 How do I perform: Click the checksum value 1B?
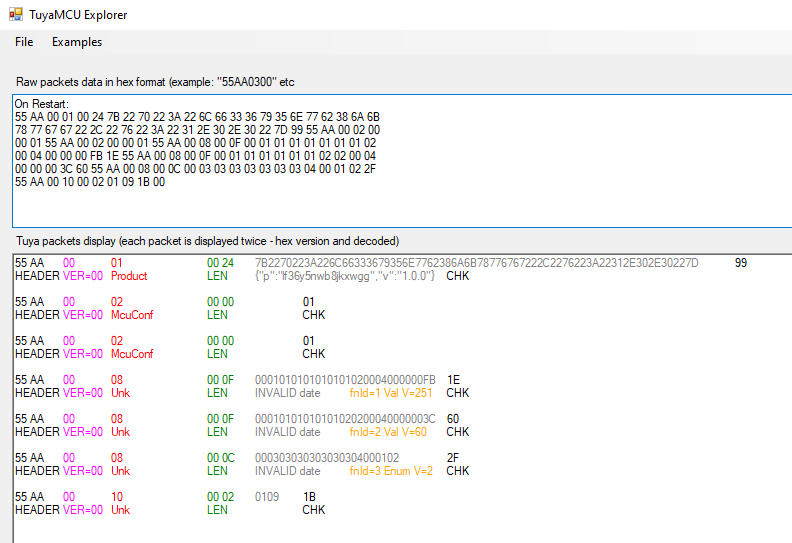(x=309, y=497)
